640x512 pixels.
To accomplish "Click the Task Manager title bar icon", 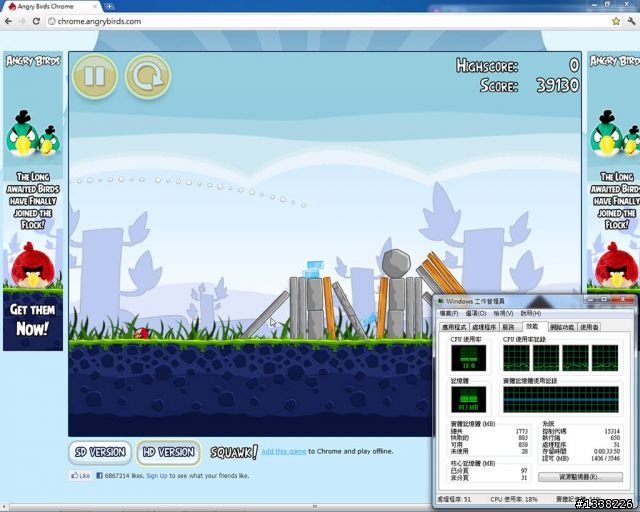I will (x=440, y=301).
